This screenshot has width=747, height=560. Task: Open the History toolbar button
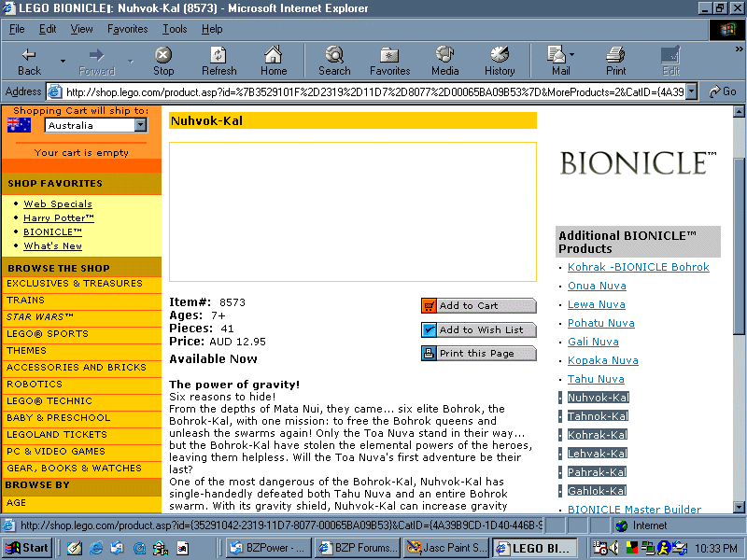[500, 62]
